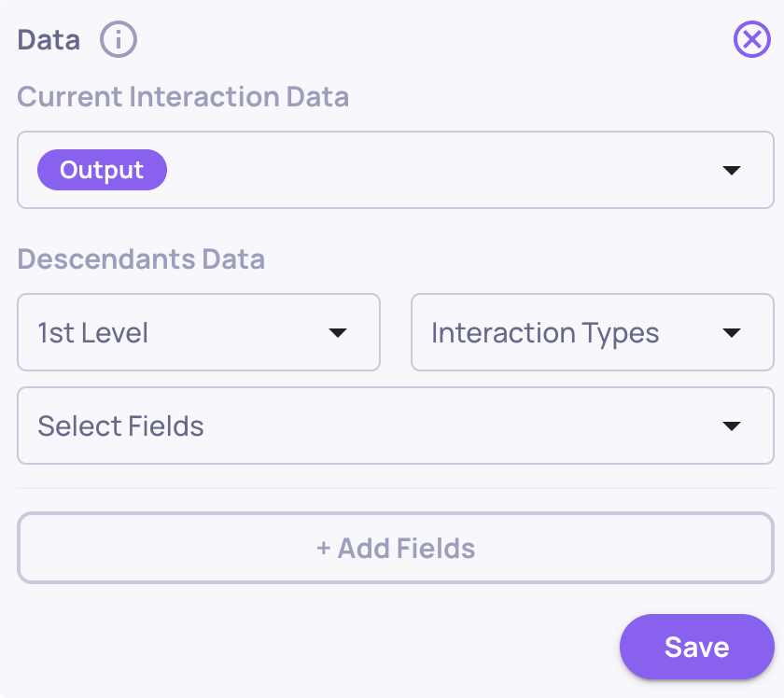This screenshot has width=784, height=698.
Task: Open the 1st Level dropdown
Action: tap(199, 333)
